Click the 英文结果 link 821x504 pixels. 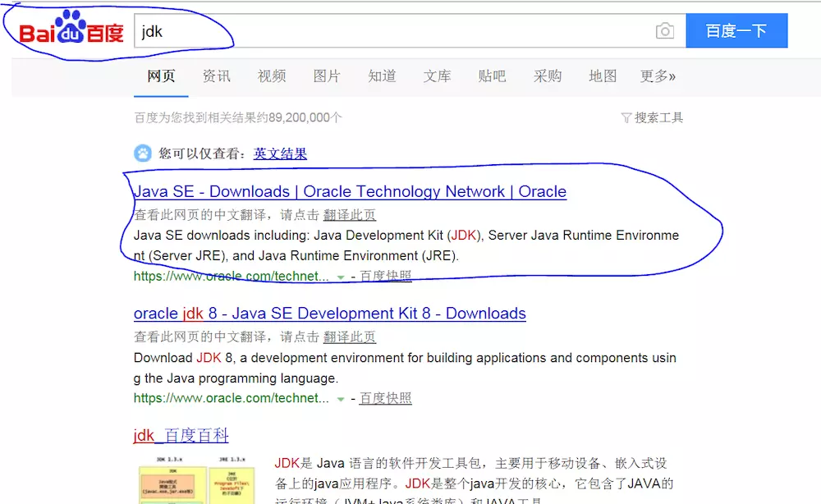click(280, 153)
